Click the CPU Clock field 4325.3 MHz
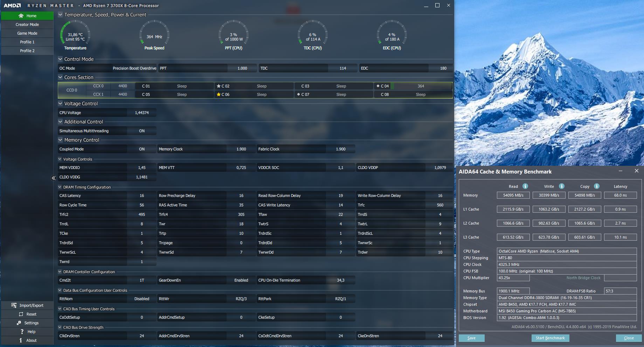The height and width of the screenshot is (347, 644). click(567, 264)
